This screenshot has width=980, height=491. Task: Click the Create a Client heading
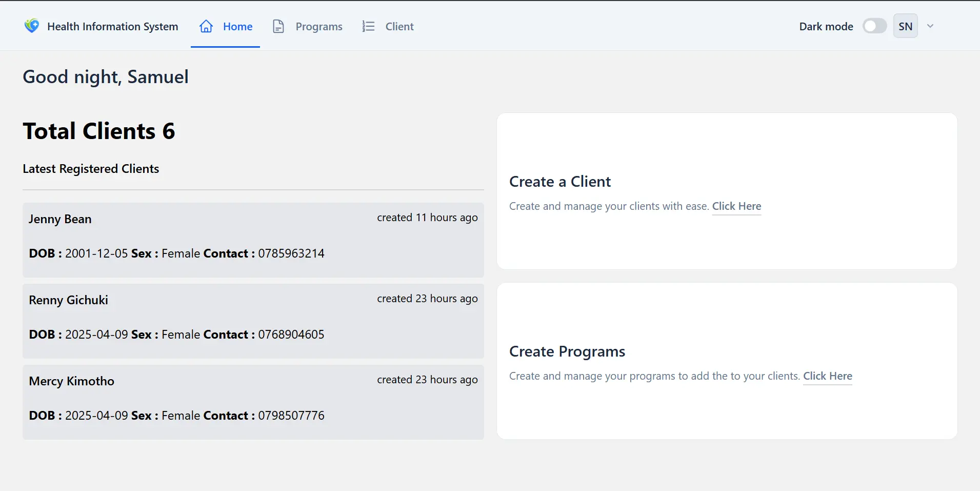click(559, 182)
